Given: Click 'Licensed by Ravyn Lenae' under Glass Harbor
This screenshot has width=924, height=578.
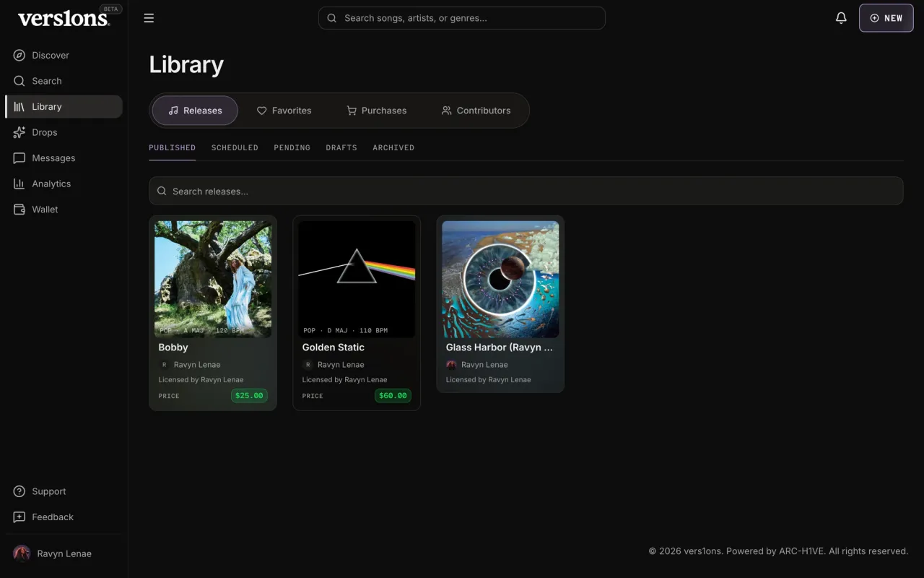Looking at the screenshot, I should (488, 380).
